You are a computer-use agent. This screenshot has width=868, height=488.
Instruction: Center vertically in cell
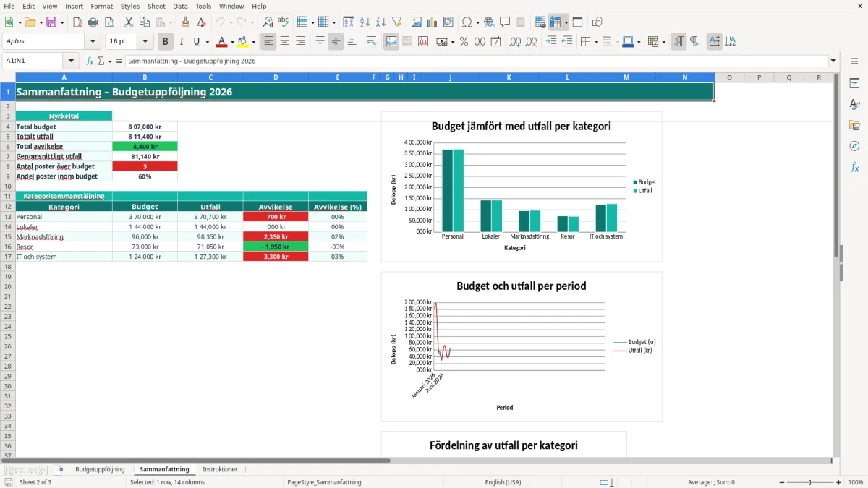(x=336, y=42)
